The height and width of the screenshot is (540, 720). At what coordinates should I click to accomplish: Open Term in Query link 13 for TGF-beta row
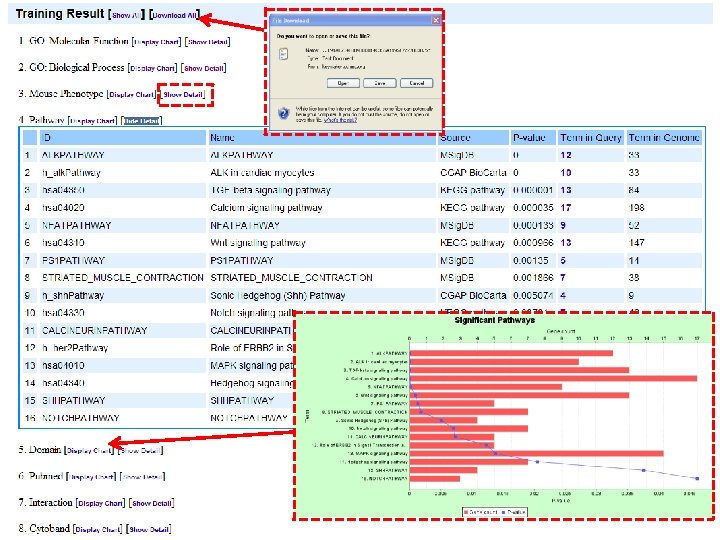[x=566, y=190]
